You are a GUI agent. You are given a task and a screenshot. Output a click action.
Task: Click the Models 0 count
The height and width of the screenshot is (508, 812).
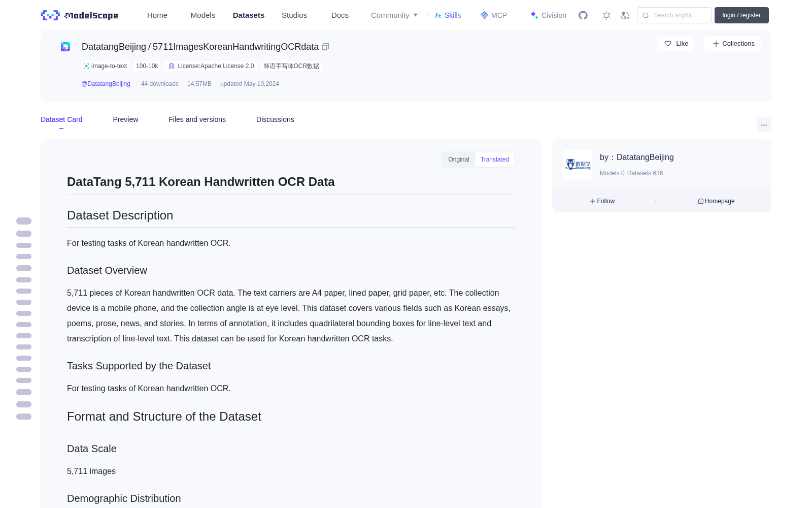(x=612, y=173)
